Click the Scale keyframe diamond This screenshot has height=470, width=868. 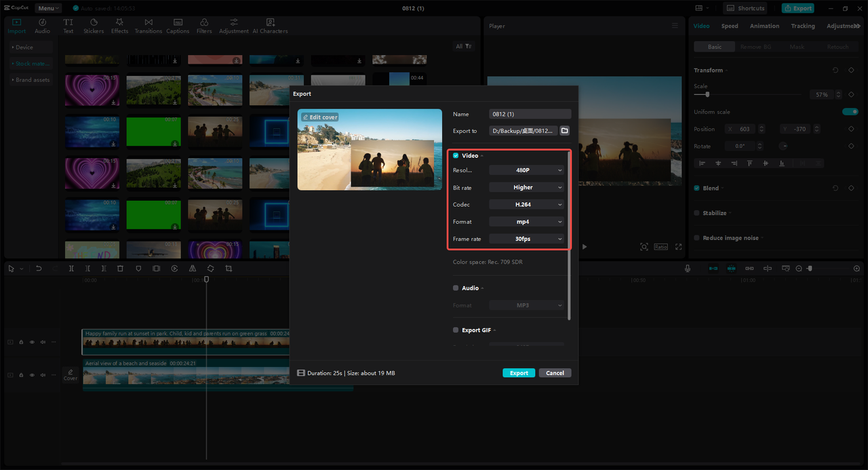point(851,94)
